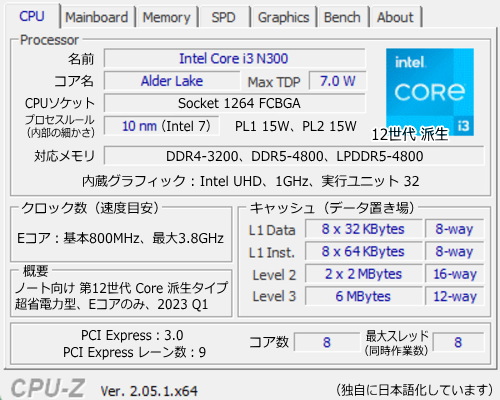Click the 超省電力型、Eコアのみ、2023 Q1 line
500x400 pixels.
pos(111,304)
